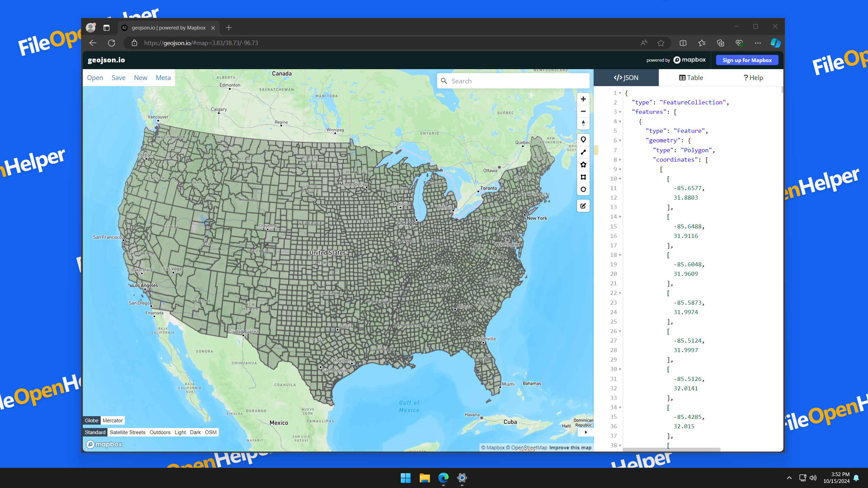This screenshot has height=488, width=868.
Task: Select the draw point marker tool
Action: coord(583,140)
